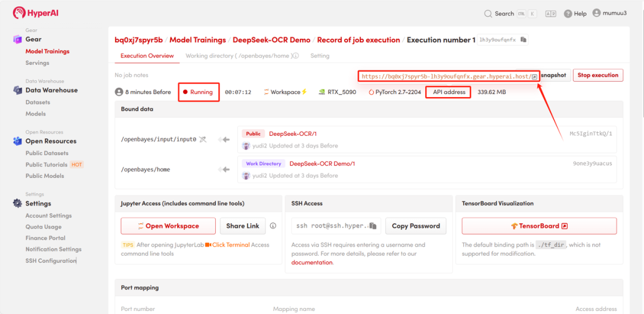Click the info icon on Working directory tab

[295, 56]
